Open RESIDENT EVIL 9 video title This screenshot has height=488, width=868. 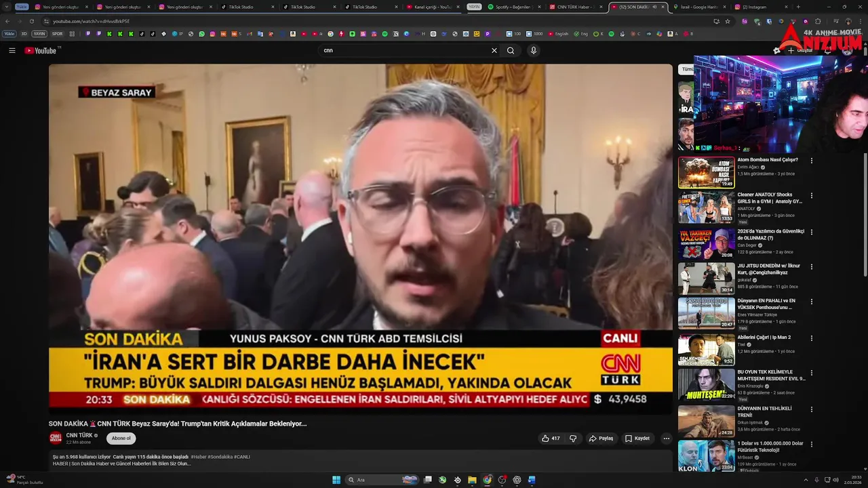772,375
